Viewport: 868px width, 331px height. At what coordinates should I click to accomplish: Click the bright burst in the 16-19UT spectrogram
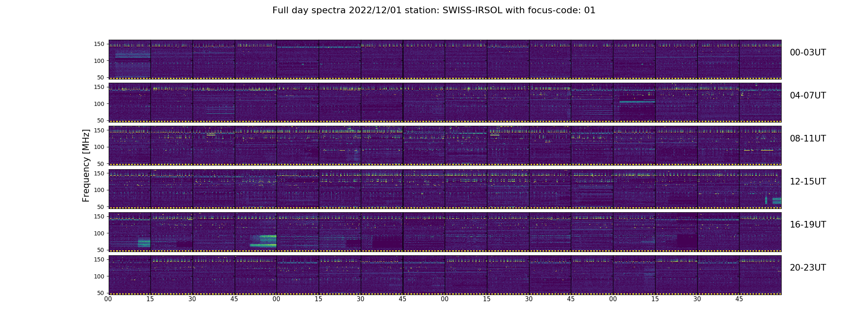[x=263, y=241]
